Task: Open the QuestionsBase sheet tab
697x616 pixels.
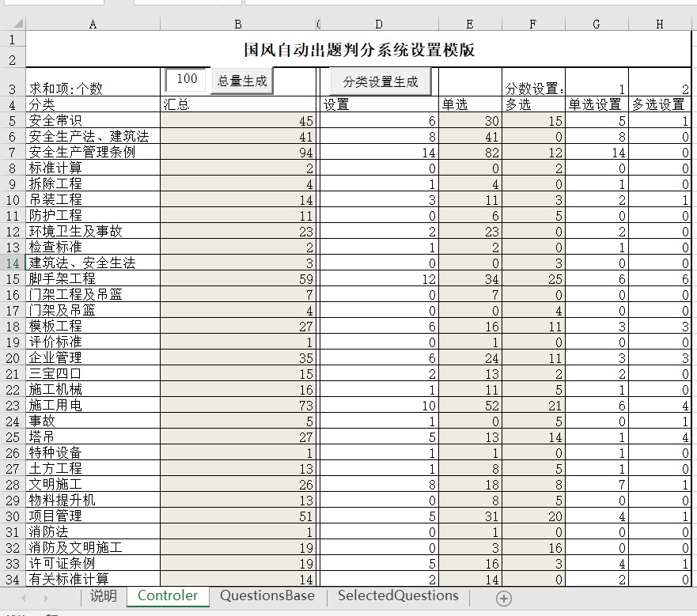Action: 267,596
